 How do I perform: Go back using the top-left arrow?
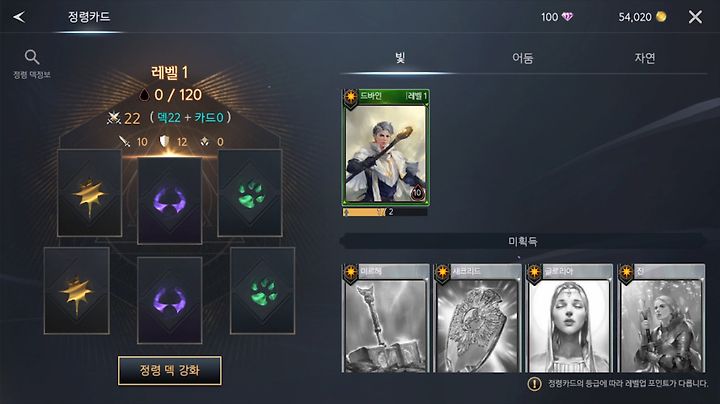19,17
